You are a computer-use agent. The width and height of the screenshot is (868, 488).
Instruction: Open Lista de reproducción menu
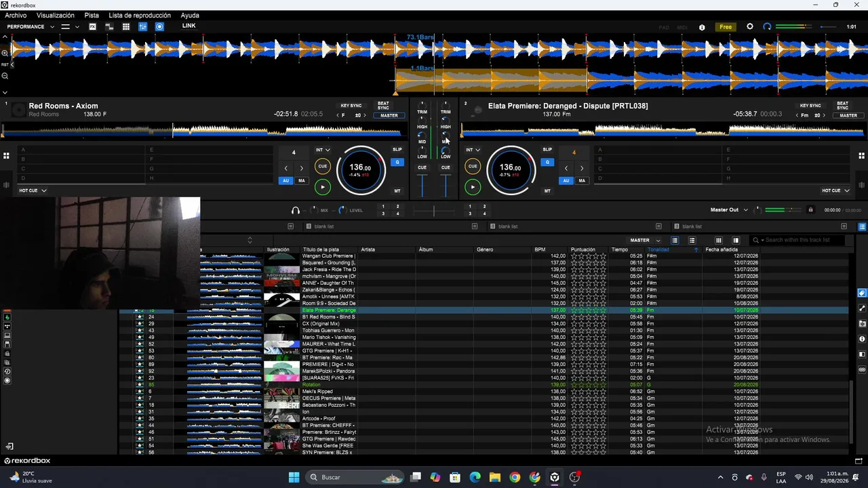click(140, 15)
